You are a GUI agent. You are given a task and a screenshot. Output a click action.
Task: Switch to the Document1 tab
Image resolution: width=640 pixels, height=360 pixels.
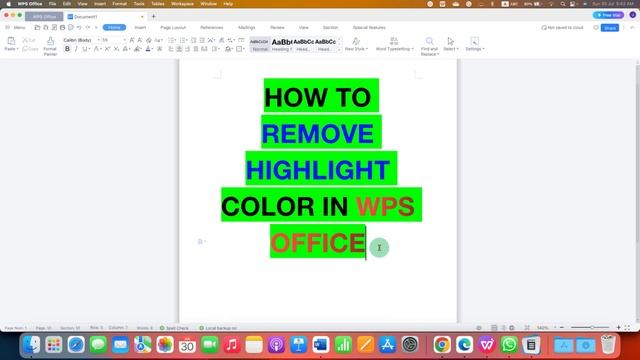pos(105,17)
